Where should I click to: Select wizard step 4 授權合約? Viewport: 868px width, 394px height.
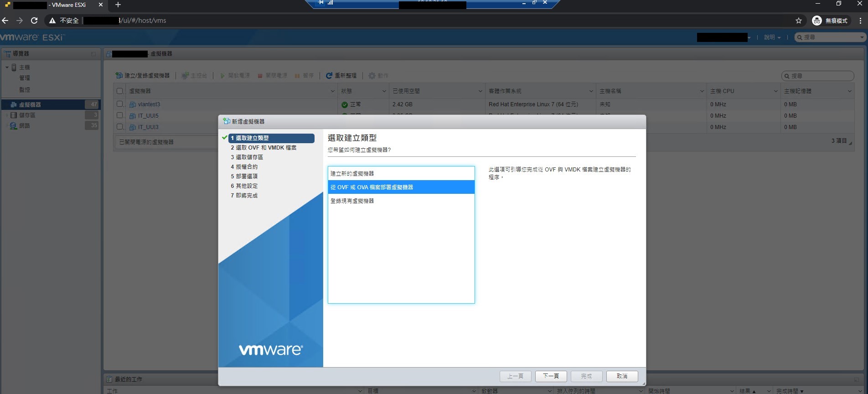(x=244, y=167)
